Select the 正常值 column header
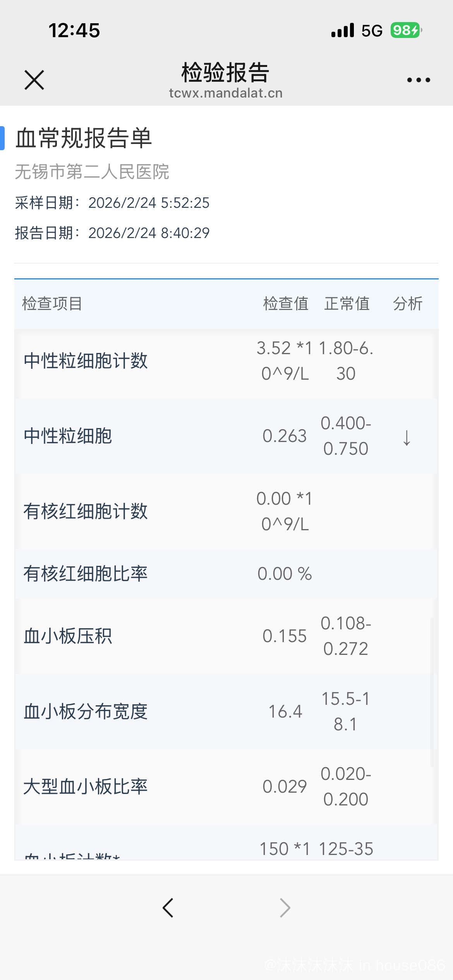Viewport: 453px width, 980px height. pos(347,304)
